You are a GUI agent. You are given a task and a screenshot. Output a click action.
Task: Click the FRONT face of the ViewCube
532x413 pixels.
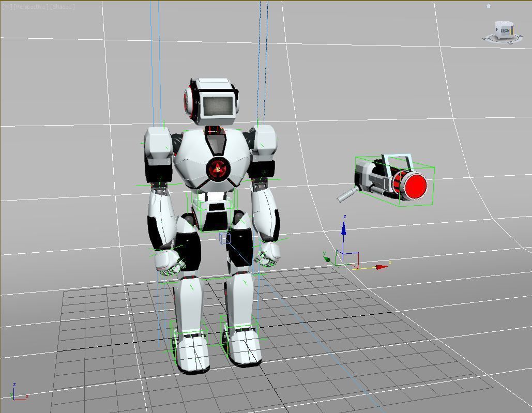tap(505, 31)
